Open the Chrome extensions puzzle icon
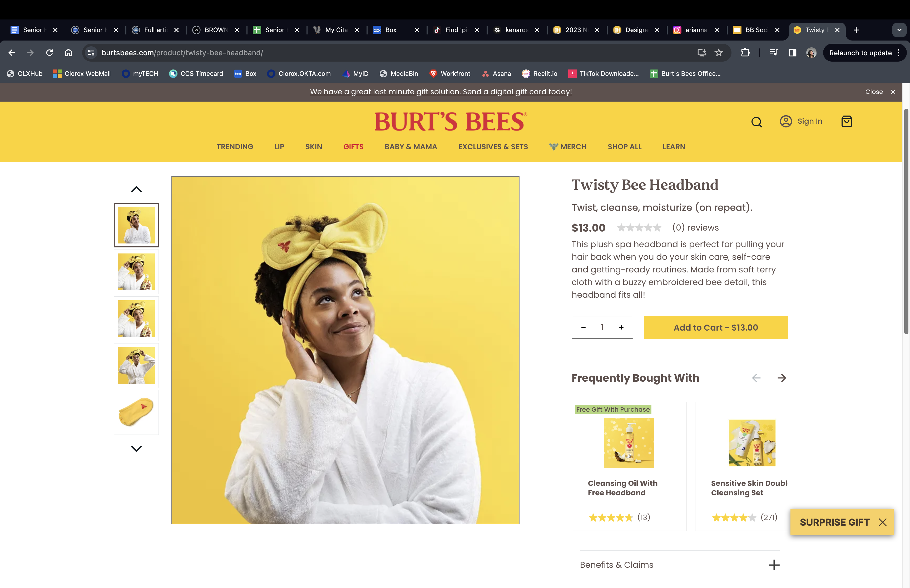The image size is (910, 588). (745, 53)
